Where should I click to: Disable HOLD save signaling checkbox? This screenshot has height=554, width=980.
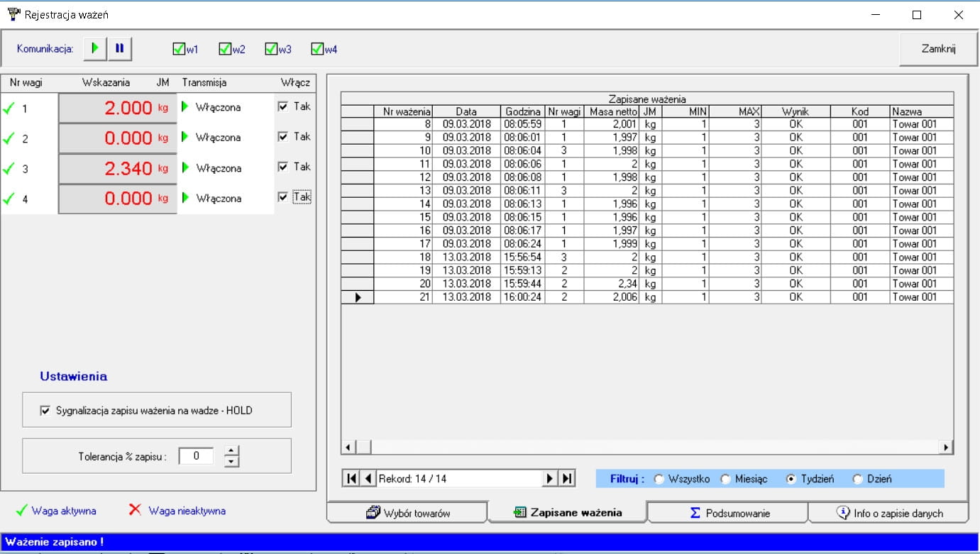pyautogui.click(x=45, y=410)
